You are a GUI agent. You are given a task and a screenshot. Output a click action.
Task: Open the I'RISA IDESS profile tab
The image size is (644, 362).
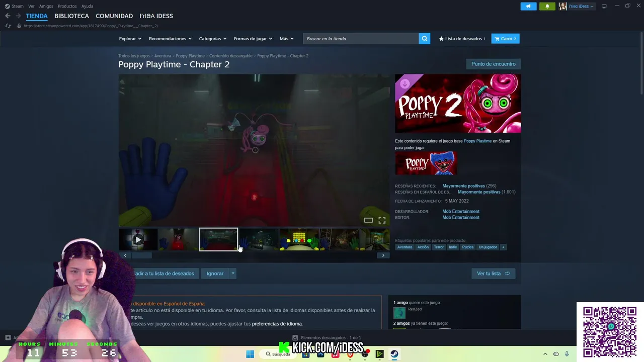pos(156,16)
